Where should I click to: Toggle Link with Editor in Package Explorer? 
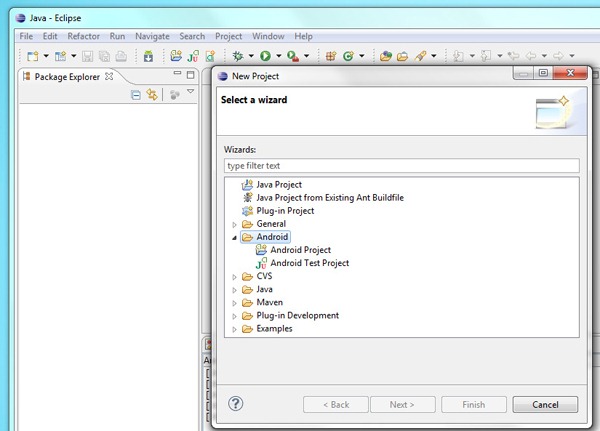point(152,95)
